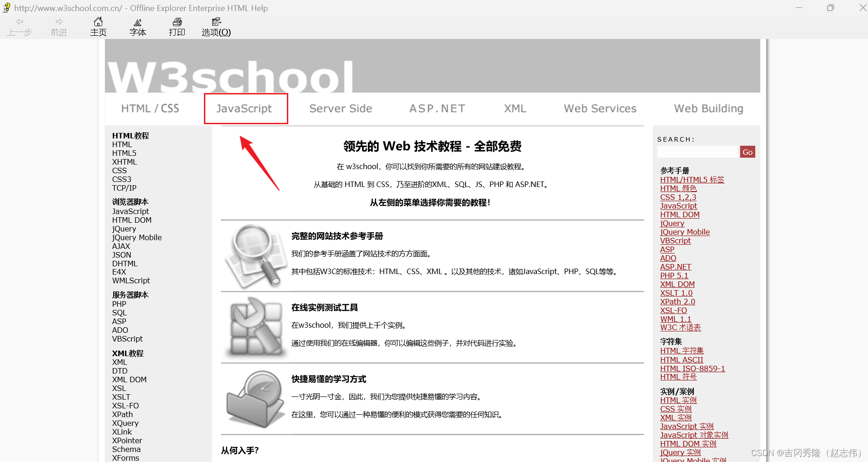The height and width of the screenshot is (462, 868).
Task: Open DTD in the left menu
Action: pyautogui.click(x=120, y=371)
